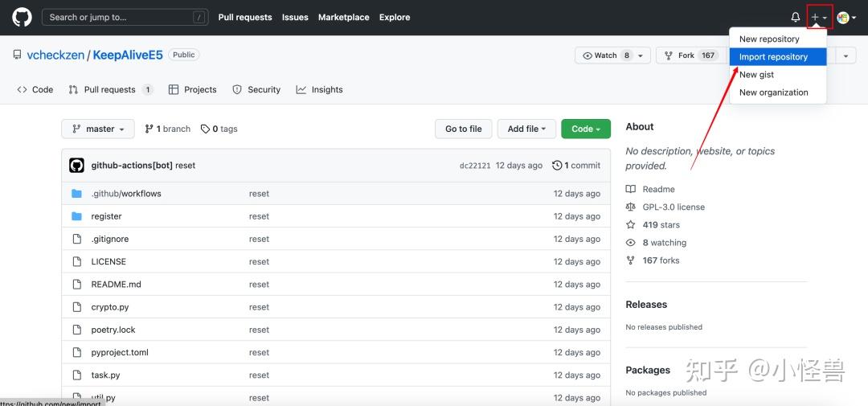The image size is (868, 406).
Task: Click the eye icon beside 8 watching
Action: point(631,243)
